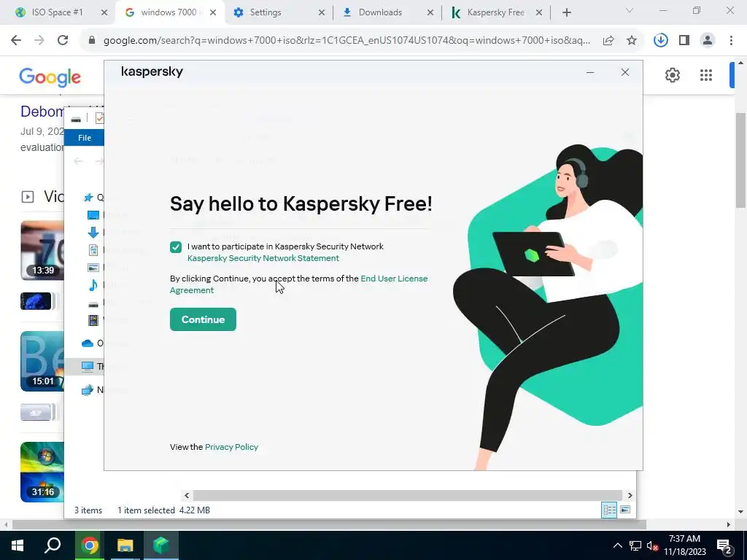The height and width of the screenshot is (560, 747).
Task: Open Google apps grid
Action: coord(706,75)
